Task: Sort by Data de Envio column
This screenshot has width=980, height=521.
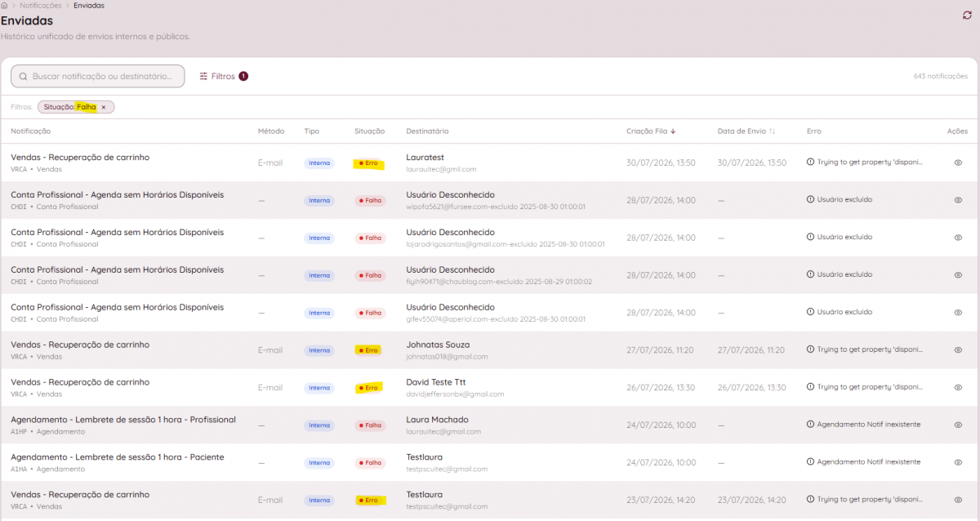Action: [x=746, y=131]
